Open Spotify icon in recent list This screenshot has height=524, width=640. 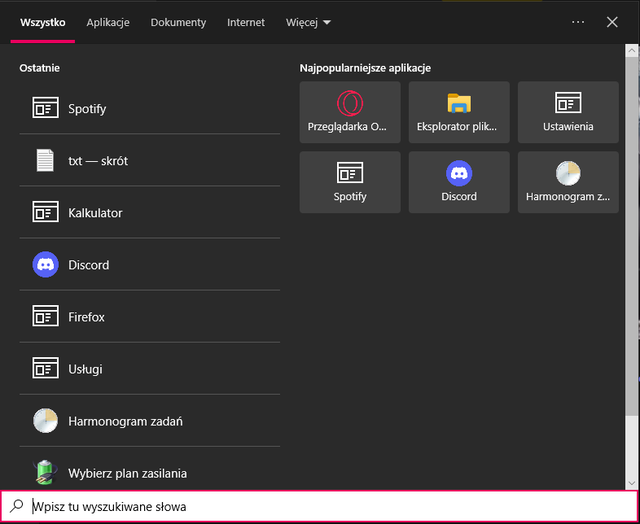point(45,108)
